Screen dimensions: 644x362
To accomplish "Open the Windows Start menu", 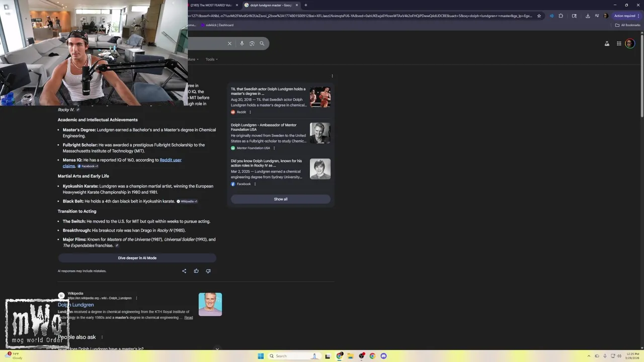I will pos(261,356).
